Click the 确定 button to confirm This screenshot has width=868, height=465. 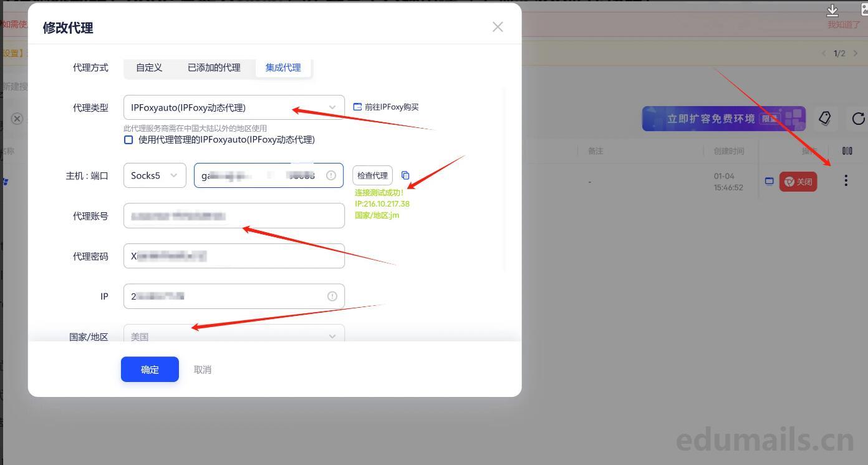[150, 369]
